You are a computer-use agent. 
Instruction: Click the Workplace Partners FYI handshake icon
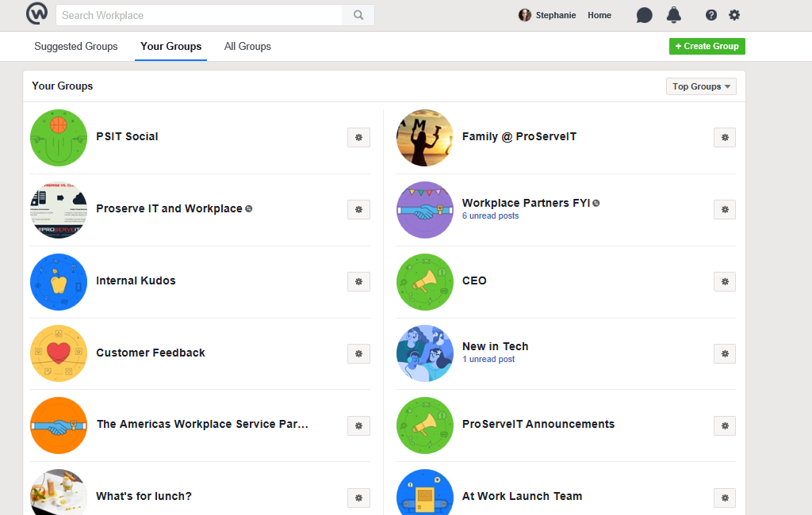tap(425, 210)
